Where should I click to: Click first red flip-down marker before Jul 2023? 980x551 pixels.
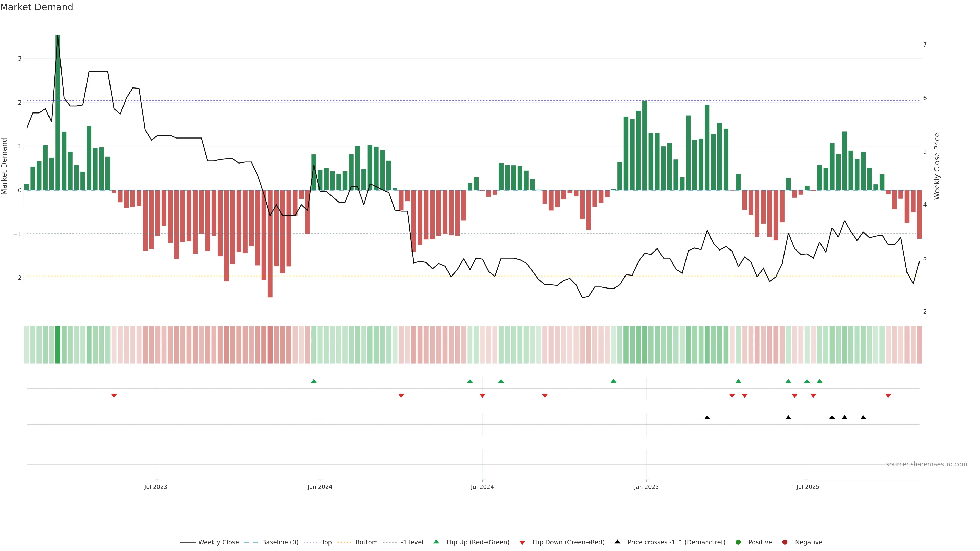(x=114, y=396)
